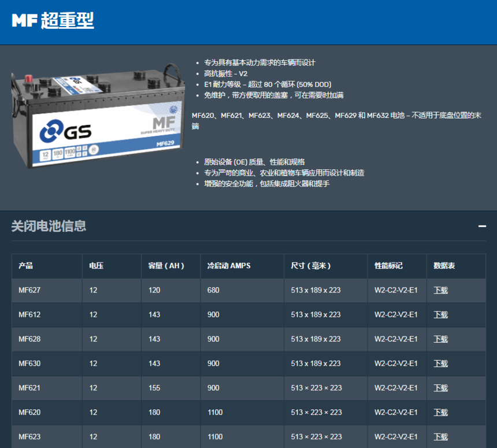Download the MF612 data sheet

[440, 314]
